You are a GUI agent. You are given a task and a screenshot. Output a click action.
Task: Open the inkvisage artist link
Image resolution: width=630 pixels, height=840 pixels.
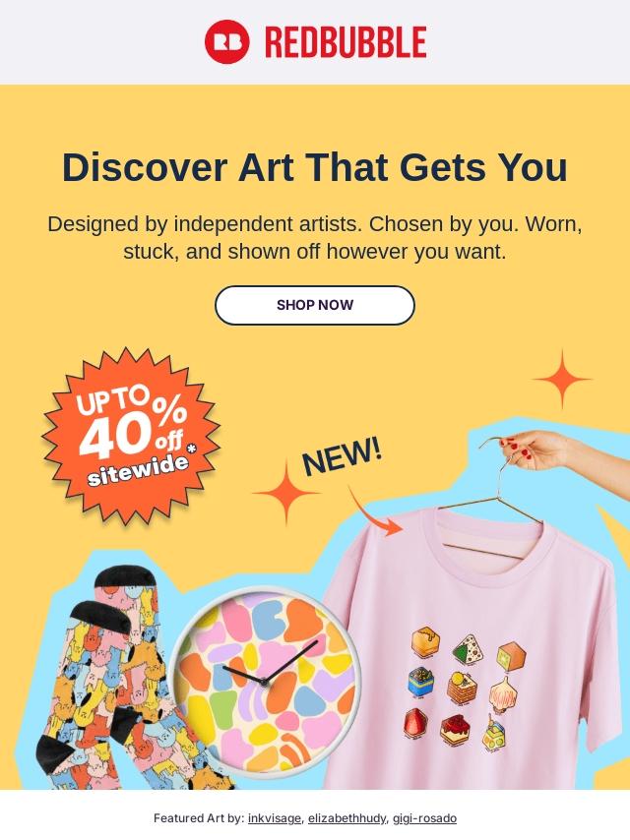[274, 818]
